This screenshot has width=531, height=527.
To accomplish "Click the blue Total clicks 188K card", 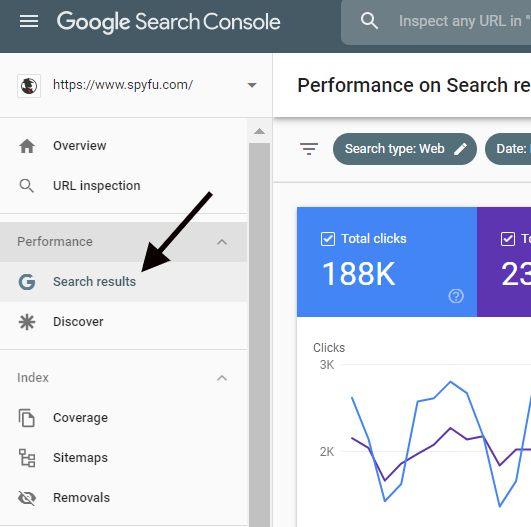I will click(x=387, y=262).
